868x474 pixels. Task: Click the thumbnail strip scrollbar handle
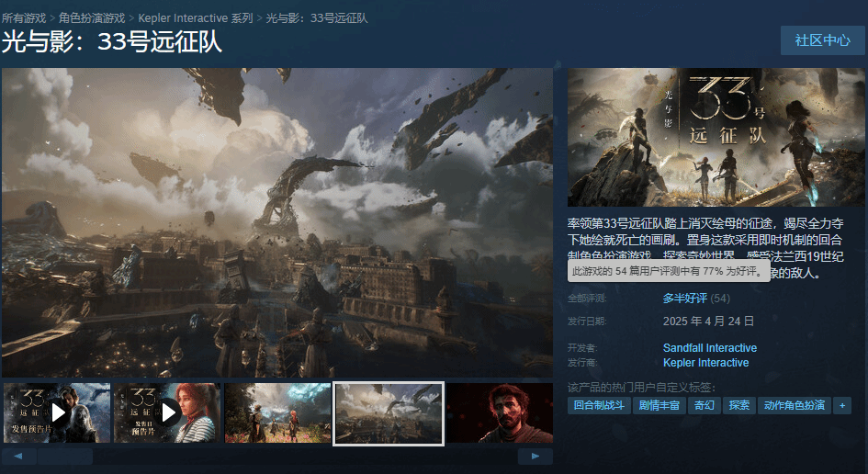[65, 457]
